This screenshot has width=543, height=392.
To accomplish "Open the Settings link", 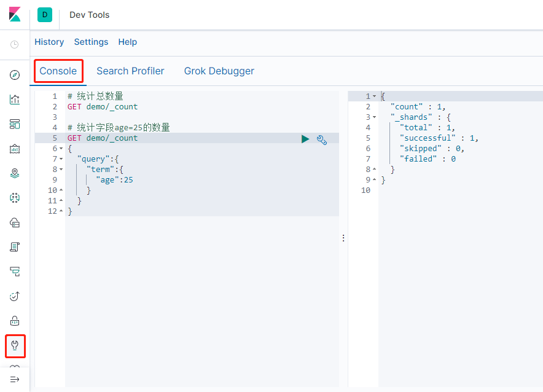I will (x=91, y=42).
